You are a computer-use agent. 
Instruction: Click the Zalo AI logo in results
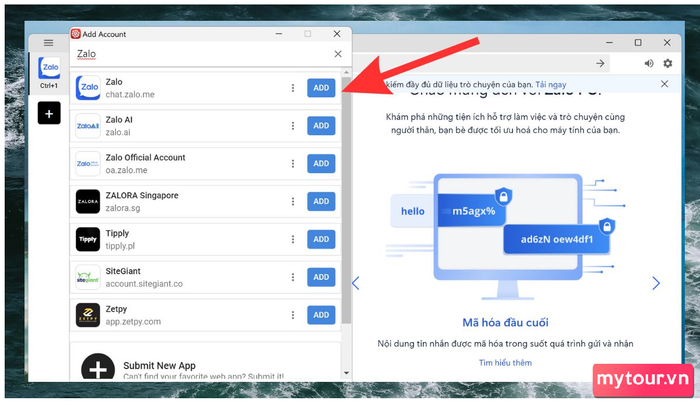[88, 126]
